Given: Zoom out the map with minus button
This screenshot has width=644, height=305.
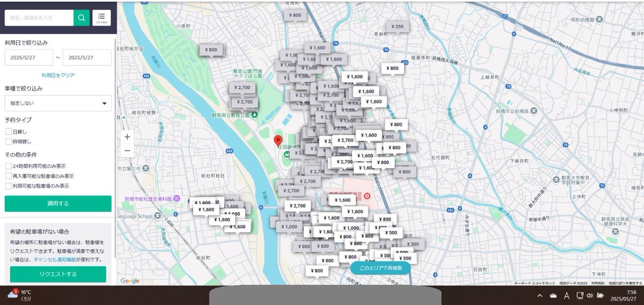Looking at the screenshot, I should [127, 151].
